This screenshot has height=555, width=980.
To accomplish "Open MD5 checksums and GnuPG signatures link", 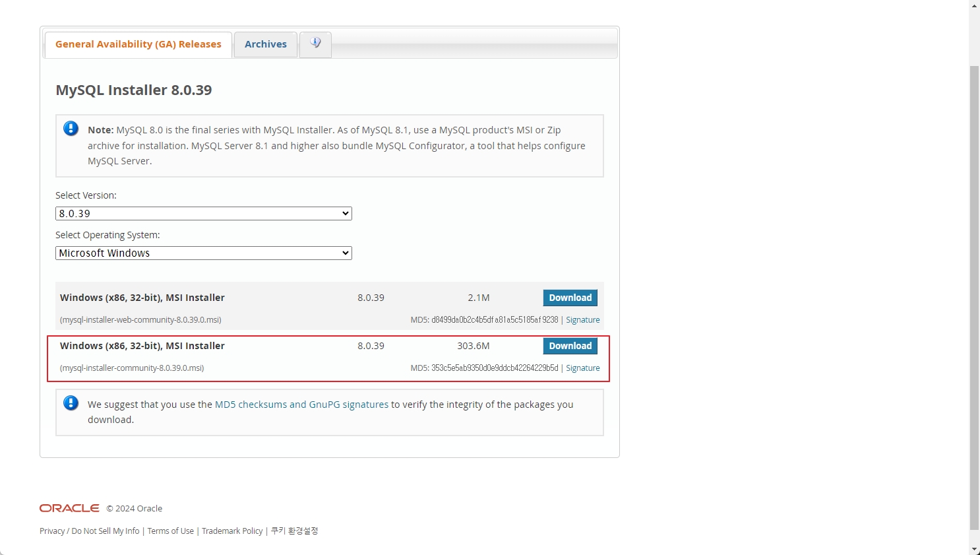I will click(x=302, y=405).
